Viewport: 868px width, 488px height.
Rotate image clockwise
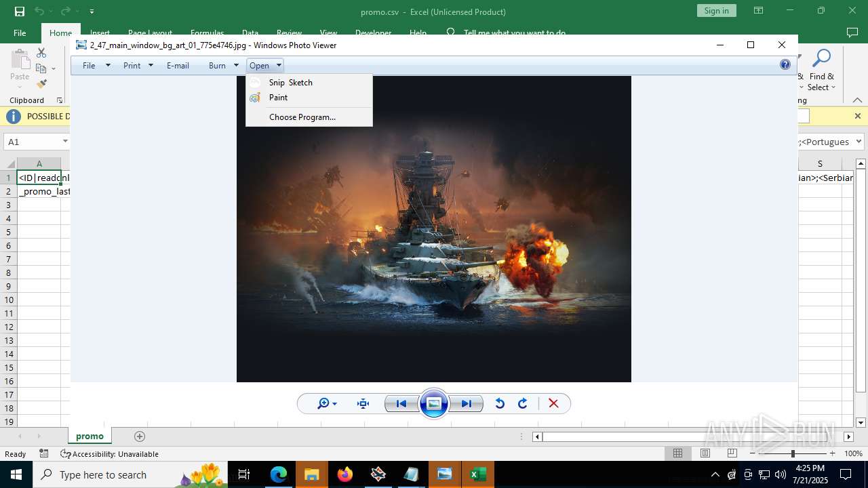[523, 404]
